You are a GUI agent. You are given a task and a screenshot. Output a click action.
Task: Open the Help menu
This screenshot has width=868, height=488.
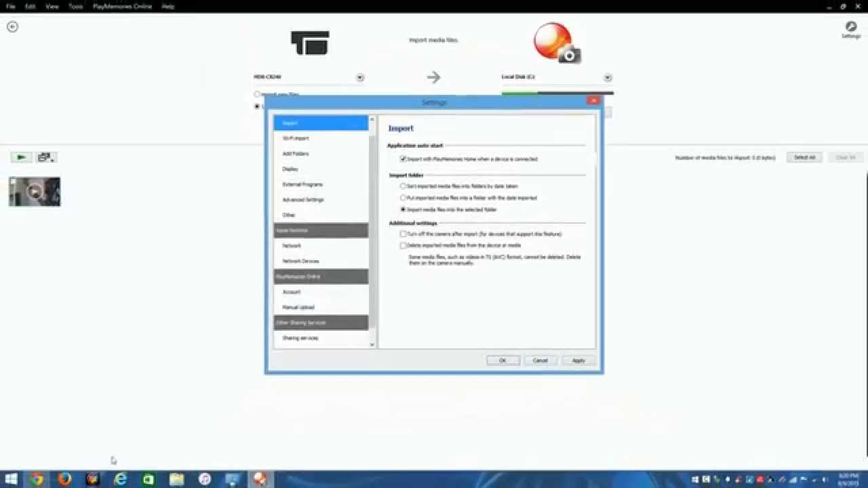pos(167,6)
